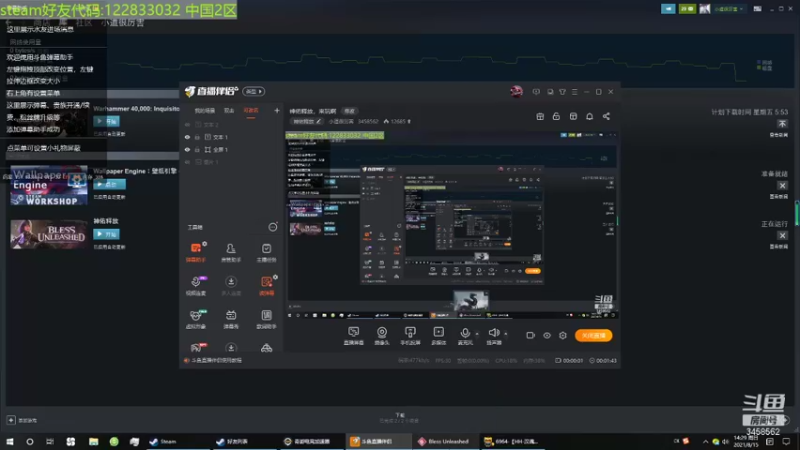Open the Windows Start menu

click(10, 441)
